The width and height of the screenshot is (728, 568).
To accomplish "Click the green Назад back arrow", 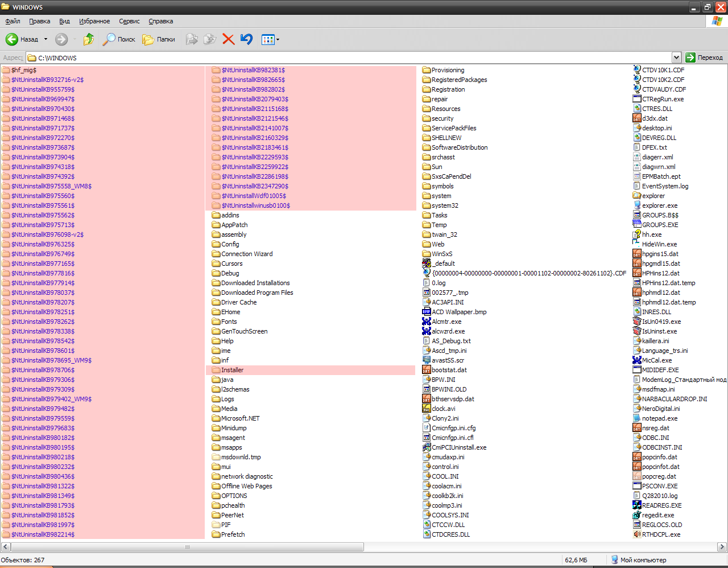I will pyautogui.click(x=11, y=39).
